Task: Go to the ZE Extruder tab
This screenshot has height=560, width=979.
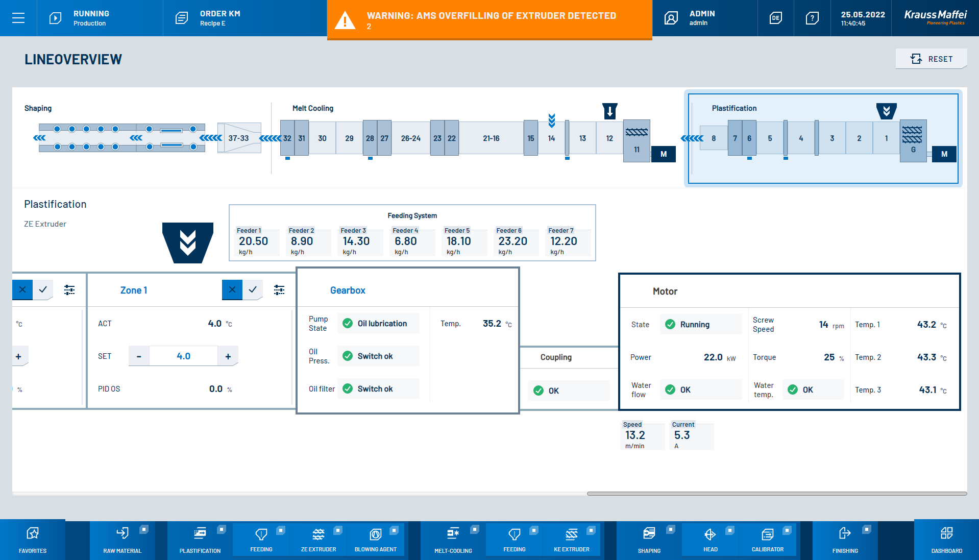Action: (x=319, y=539)
